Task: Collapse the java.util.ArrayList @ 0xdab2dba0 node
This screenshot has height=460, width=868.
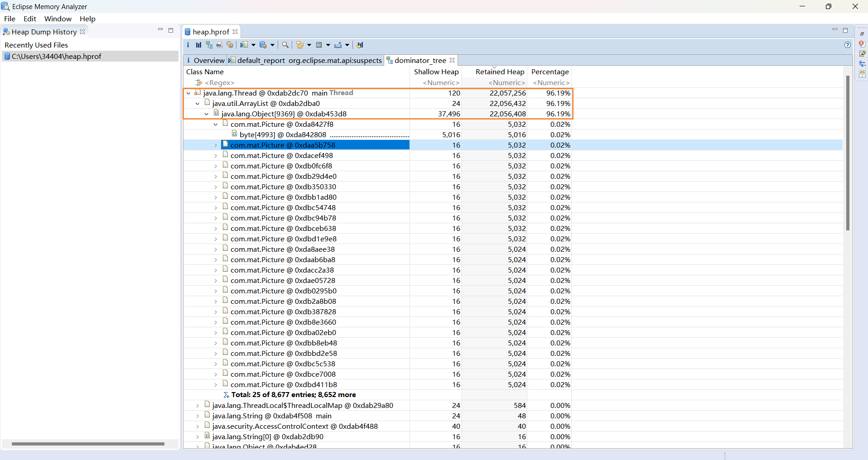Action: [198, 104]
